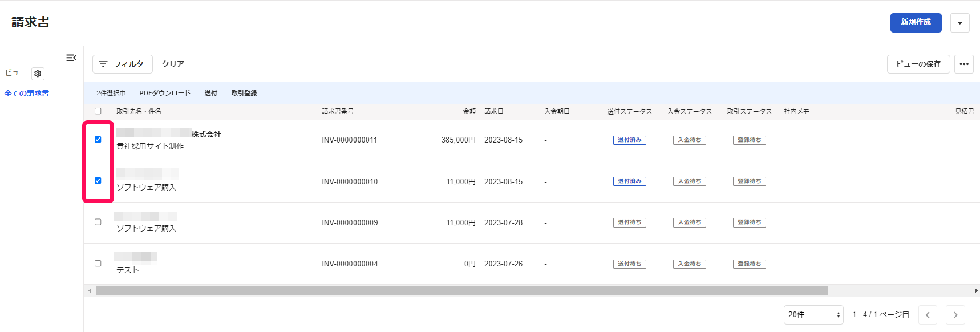
Task: Click the 2023-07-26 invoice date
Action: pyautogui.click(x=504, y=264)
